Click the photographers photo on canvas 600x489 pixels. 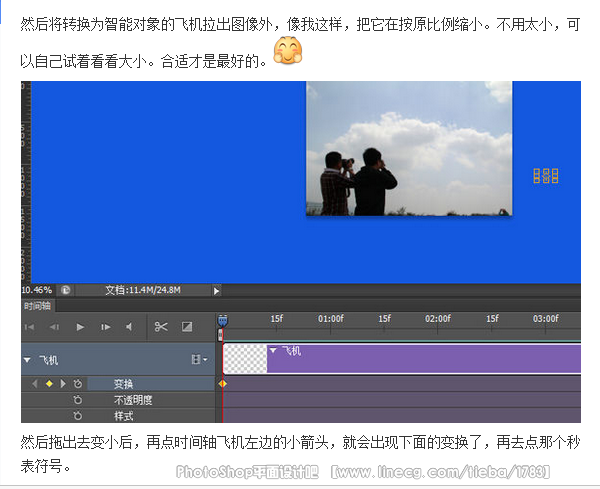click(409, 148)
